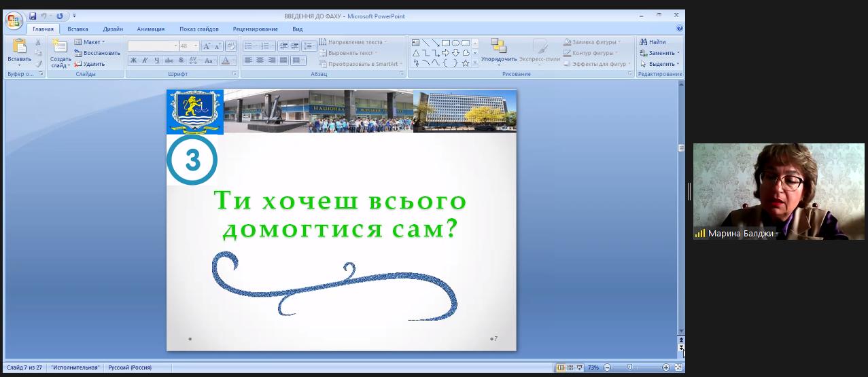Click the Paste (Вставить) clipboard icon
Screen dimensions: 868x377
[19, 47]
